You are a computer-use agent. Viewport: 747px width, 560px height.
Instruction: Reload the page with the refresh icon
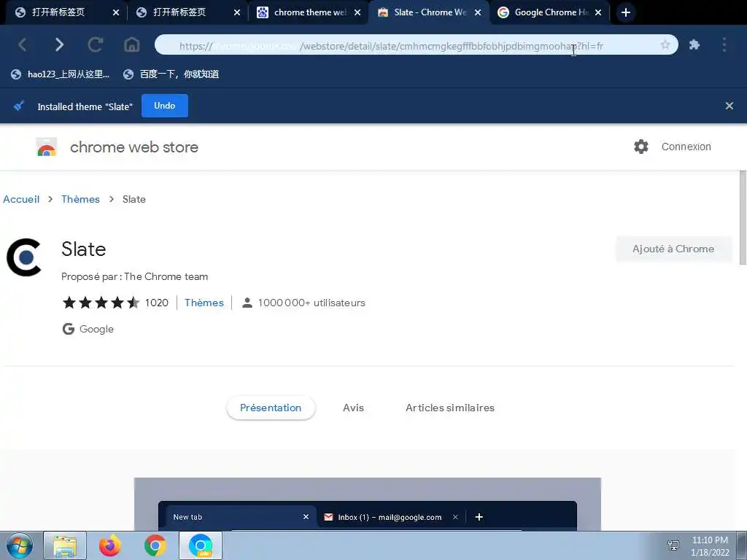pos(96,44)
